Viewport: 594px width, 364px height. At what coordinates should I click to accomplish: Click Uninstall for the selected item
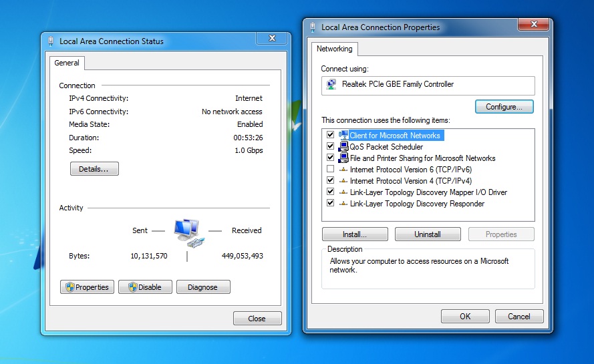pyautogui.click(x=428, y=234)
